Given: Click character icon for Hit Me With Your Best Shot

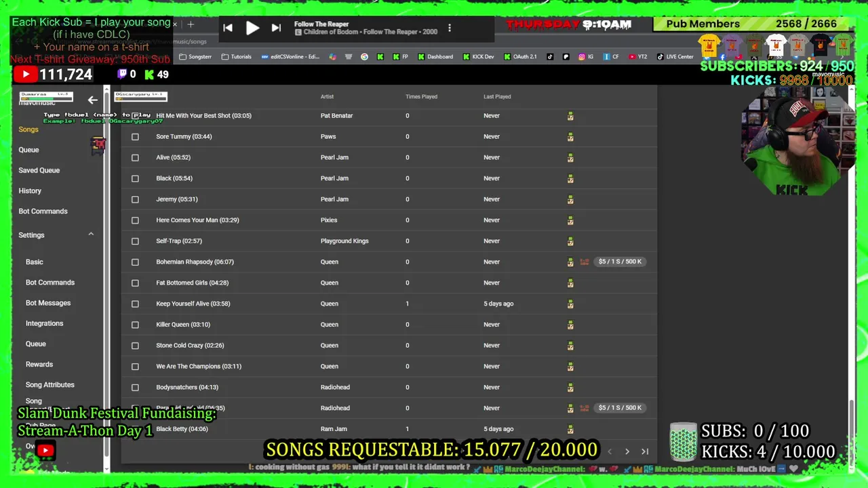Looking at the screenshot, I should point(570,116).
